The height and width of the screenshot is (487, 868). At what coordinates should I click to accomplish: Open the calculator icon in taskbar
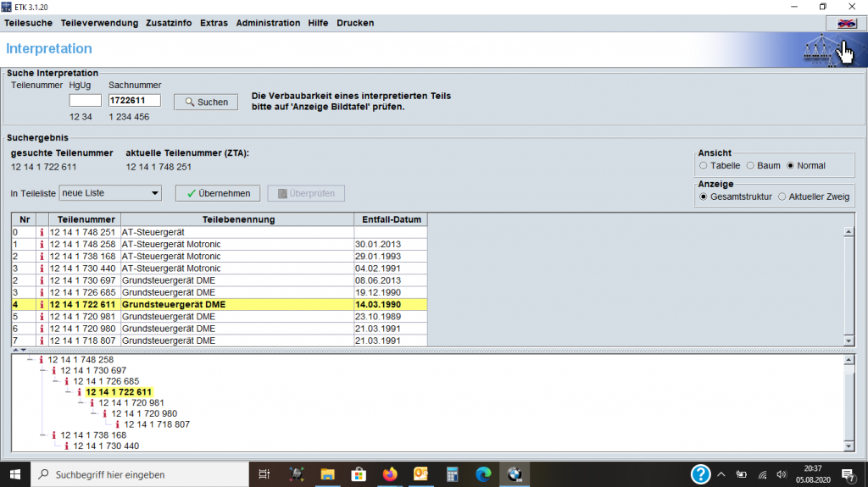pyautogui.click(x=452, y=474)
